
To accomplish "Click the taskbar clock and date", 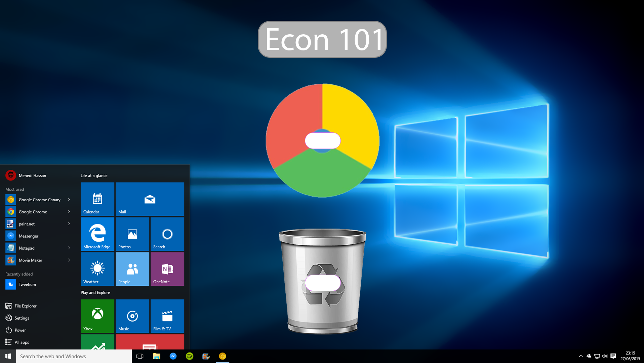I will pos(630,356).
